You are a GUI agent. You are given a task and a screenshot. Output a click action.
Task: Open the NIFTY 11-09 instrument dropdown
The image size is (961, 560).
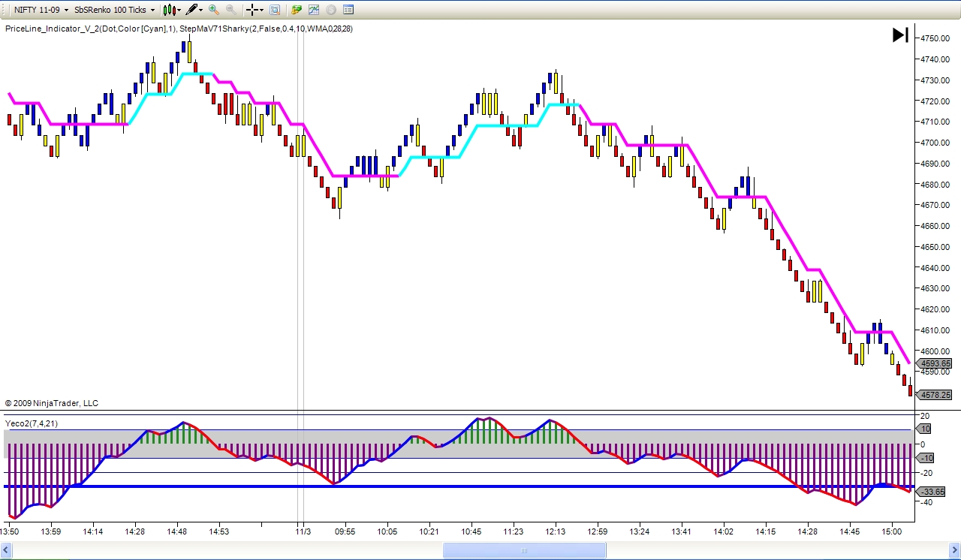point(41,10)
